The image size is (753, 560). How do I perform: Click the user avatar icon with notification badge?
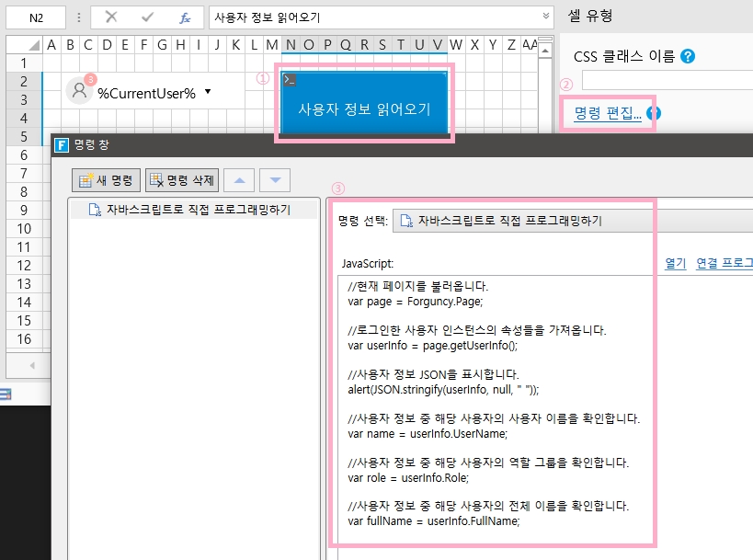click(81, 90)
